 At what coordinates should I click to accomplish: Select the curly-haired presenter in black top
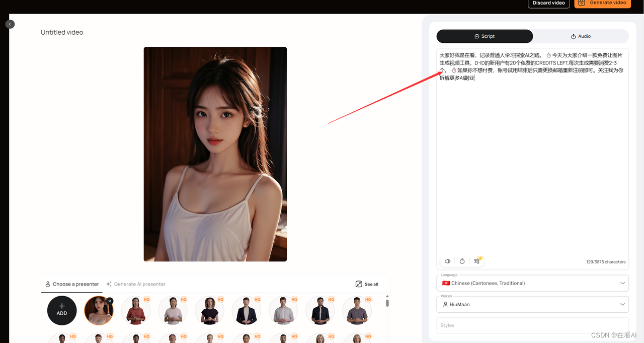209,310
